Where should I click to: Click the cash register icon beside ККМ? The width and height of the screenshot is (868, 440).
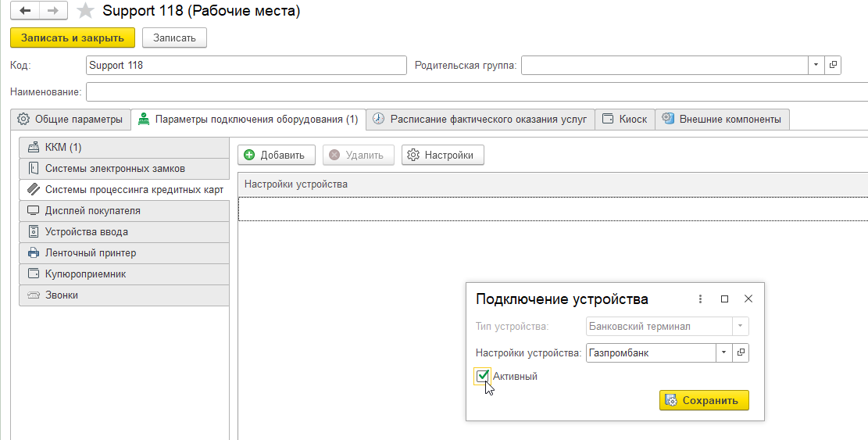34,147
